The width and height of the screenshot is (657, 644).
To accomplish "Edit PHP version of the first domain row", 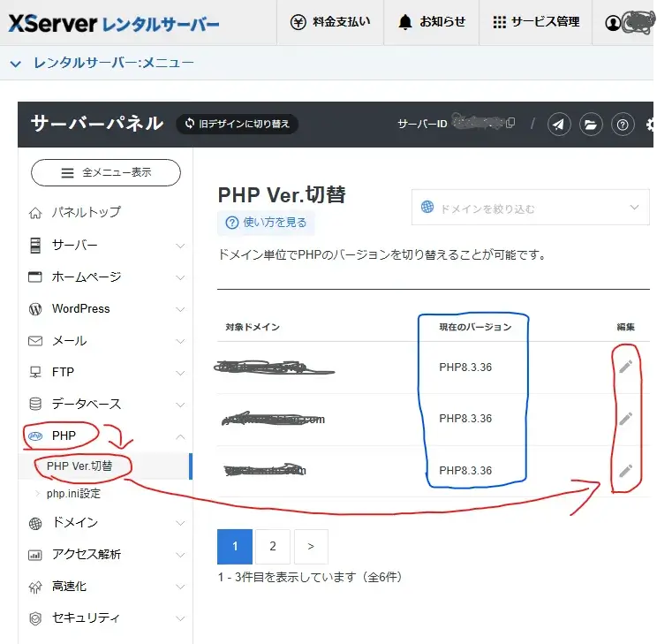I will pos(625,367).
